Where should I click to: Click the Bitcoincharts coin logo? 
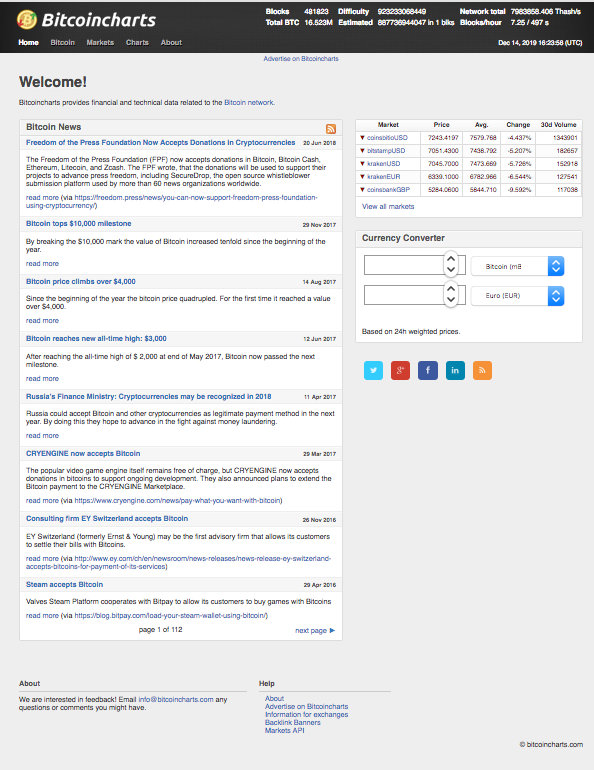pyautogui.click(x=27, y=20)
